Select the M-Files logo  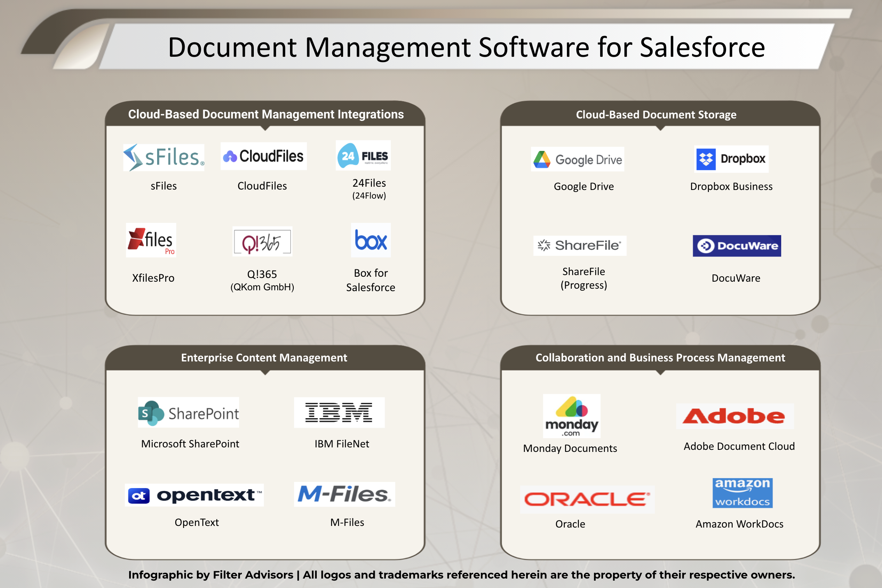pyautogui.click(x=344, y=494)
